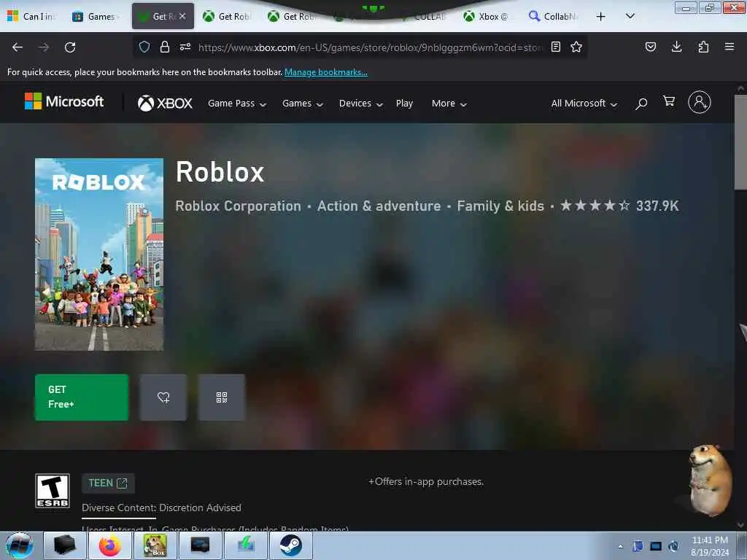Open Xbox site search
Screen dimensions: 747x560
[641, 104]
